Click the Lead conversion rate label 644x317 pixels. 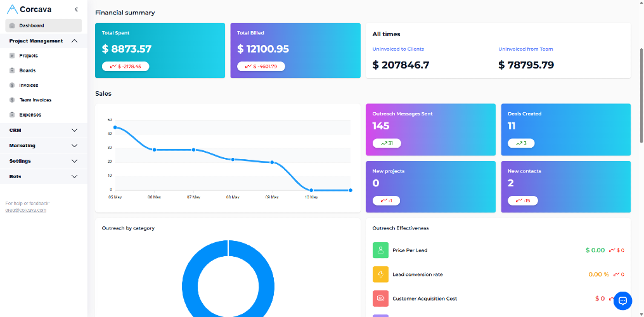(x=418, y=275)
